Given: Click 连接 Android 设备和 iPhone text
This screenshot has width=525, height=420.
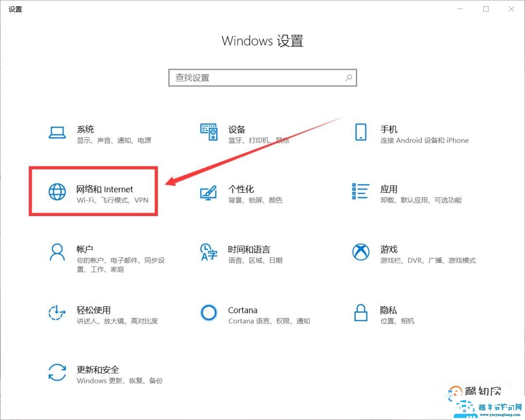Looking at the screenshot, I should [424, 140].
